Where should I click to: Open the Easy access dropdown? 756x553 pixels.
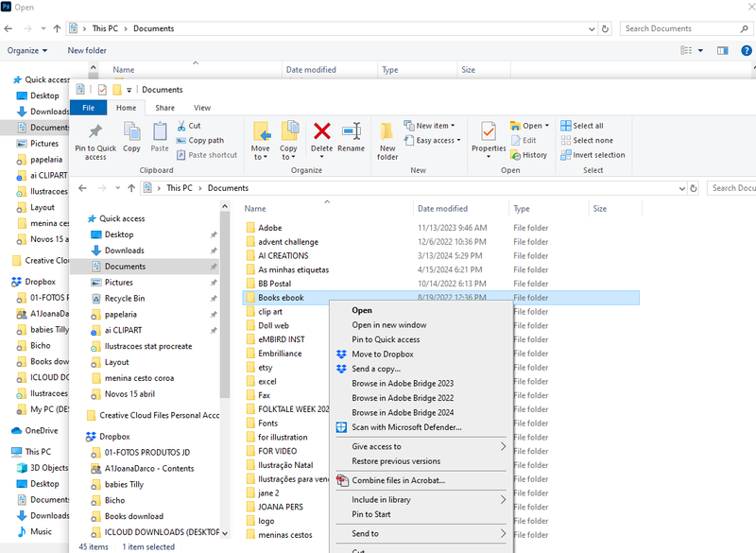coord(433,139)
